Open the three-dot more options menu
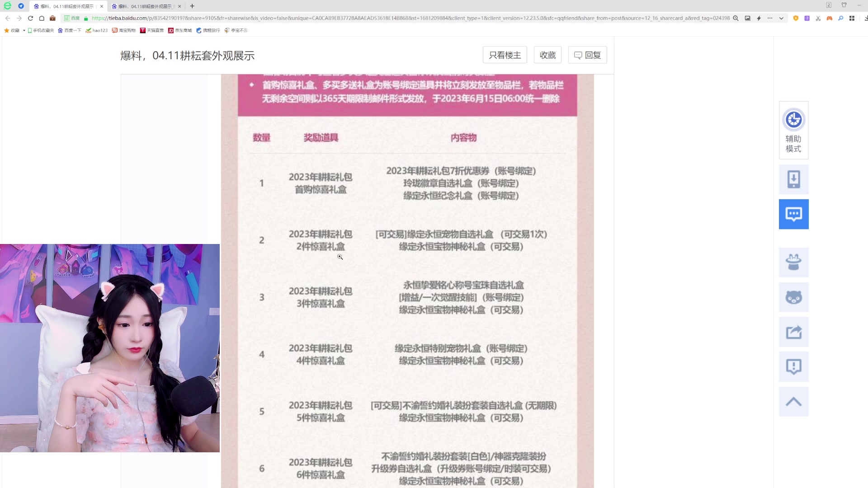The image size is (868, 488). coord(769,19)
